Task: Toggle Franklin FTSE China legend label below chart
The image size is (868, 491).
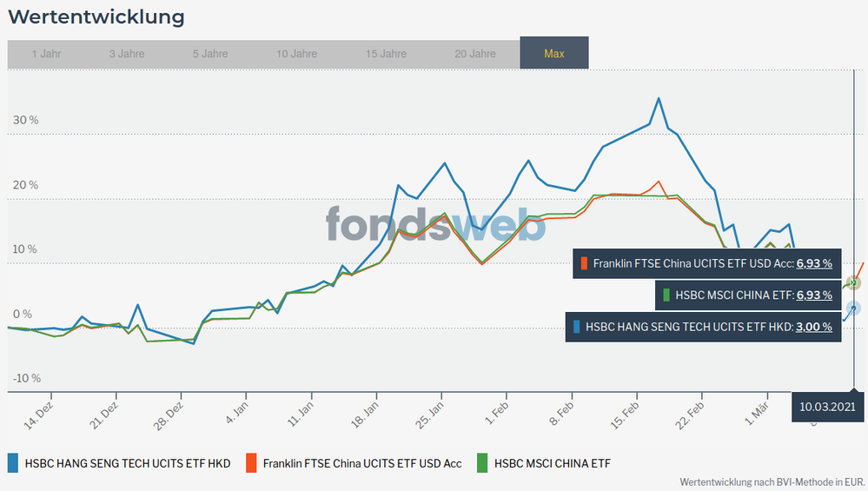Action: click(362, 463)
